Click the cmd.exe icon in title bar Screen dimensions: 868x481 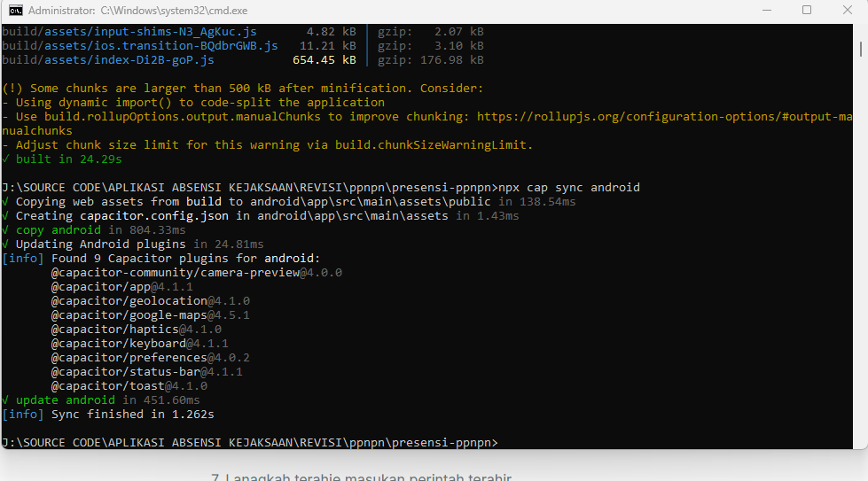tap(15, 11)
